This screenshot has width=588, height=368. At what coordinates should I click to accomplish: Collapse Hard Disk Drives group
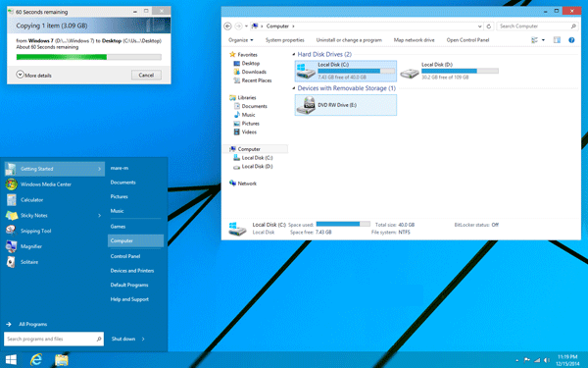point(294,54)
